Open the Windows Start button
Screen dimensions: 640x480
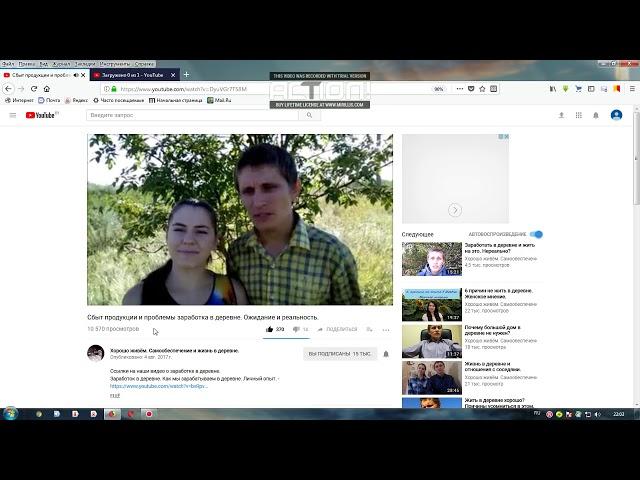[10, 413]
